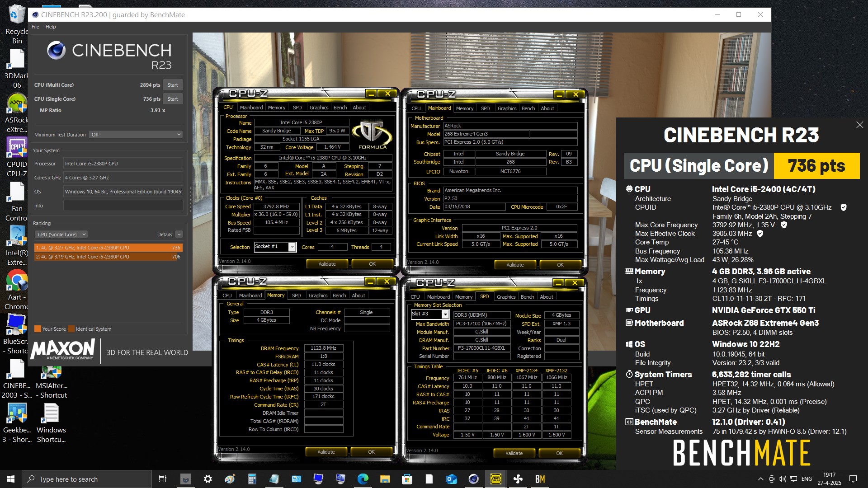Open the Fan Control desktop icon

tap(17, 201)
